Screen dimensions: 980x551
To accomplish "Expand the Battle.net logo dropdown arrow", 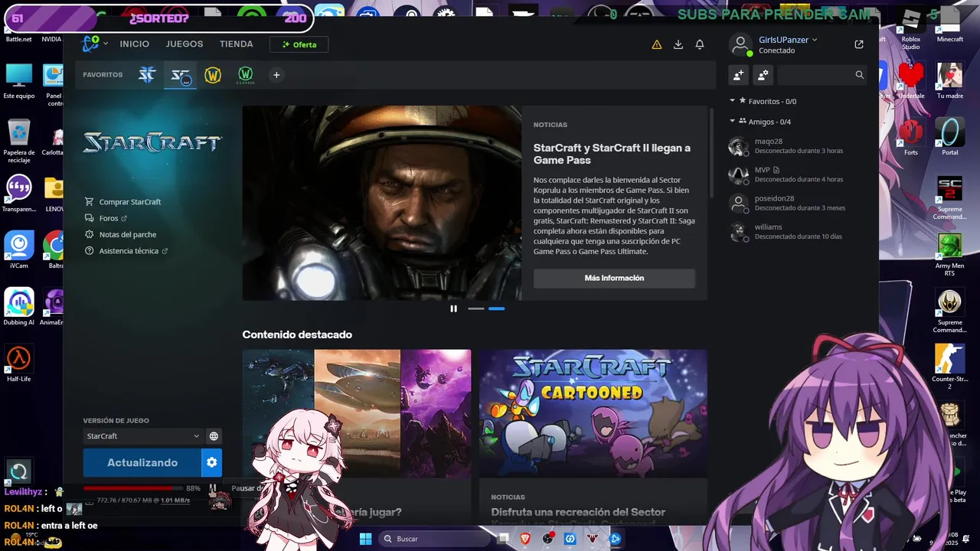I will click(106, 44).
